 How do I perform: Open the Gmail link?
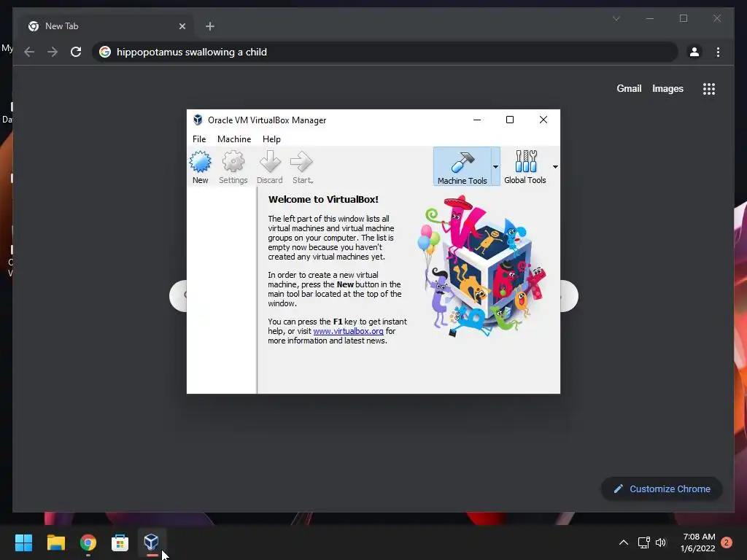[629, 88]
